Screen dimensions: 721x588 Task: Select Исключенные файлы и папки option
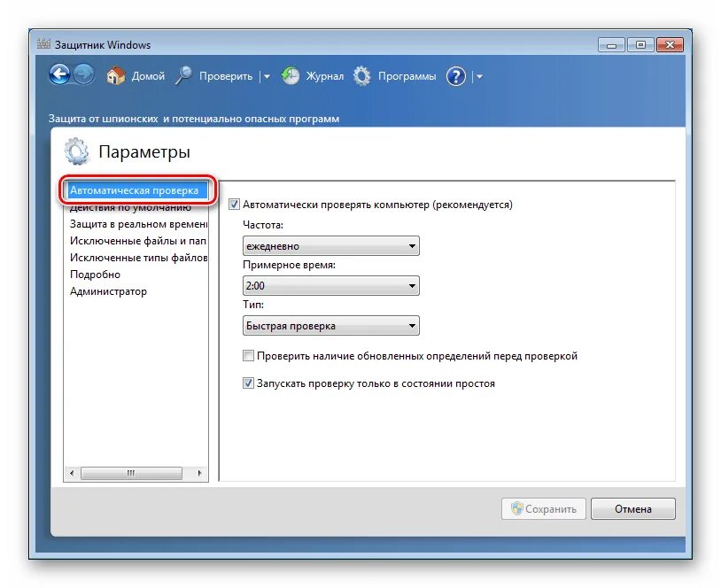coord(137,241)
